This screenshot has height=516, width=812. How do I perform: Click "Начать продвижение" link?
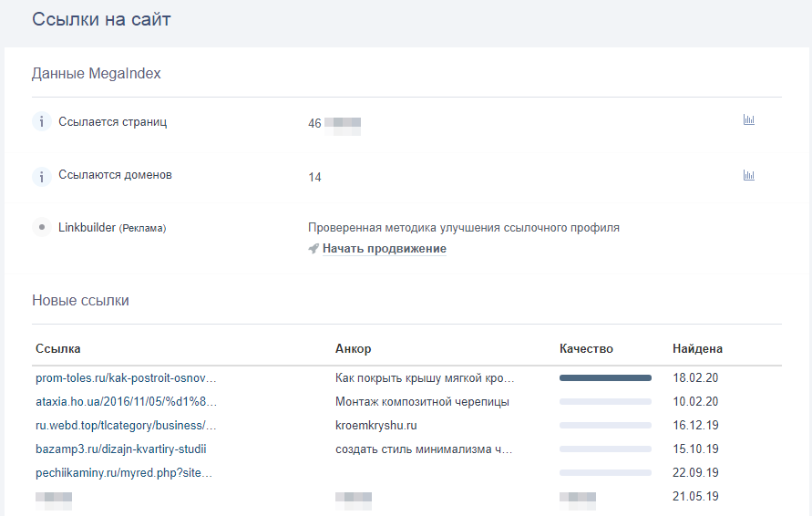tap(384, 249)
